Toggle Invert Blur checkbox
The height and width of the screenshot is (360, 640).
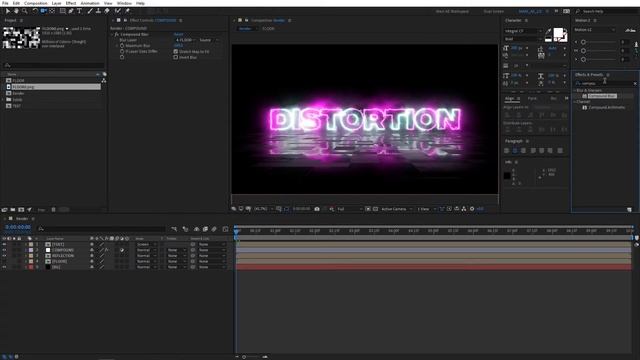pyautogui.click(x=176, y=58)
